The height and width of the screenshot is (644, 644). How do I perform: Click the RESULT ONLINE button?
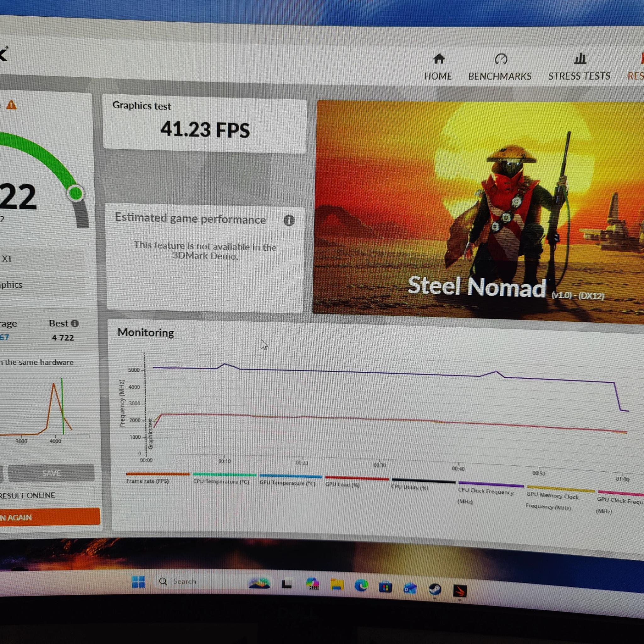[47, 495]
